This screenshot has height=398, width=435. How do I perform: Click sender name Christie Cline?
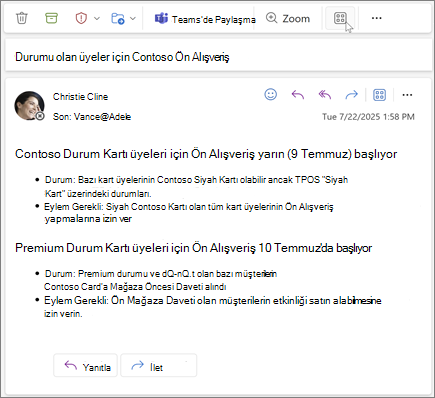(x=80, y=97)
